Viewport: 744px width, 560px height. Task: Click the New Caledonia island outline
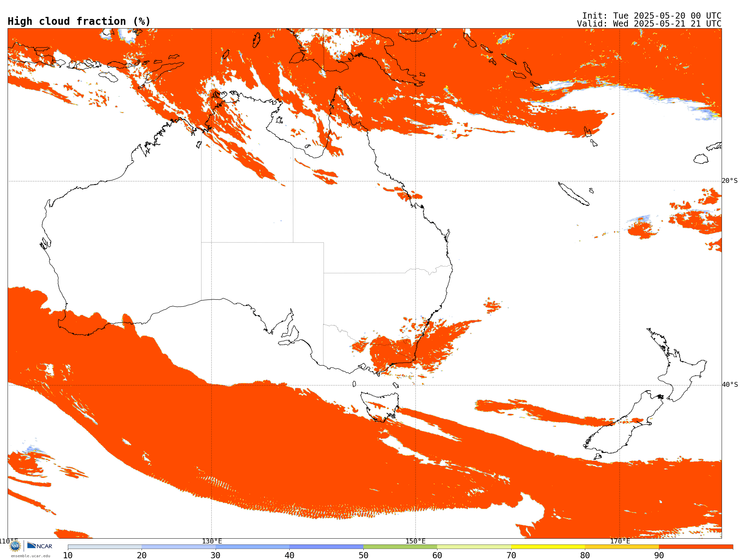(573, 194)
